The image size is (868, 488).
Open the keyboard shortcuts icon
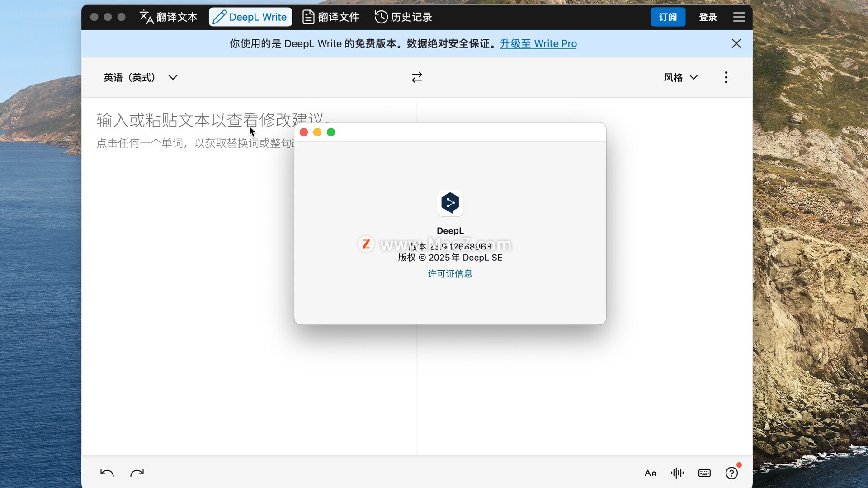coord(704,473)
